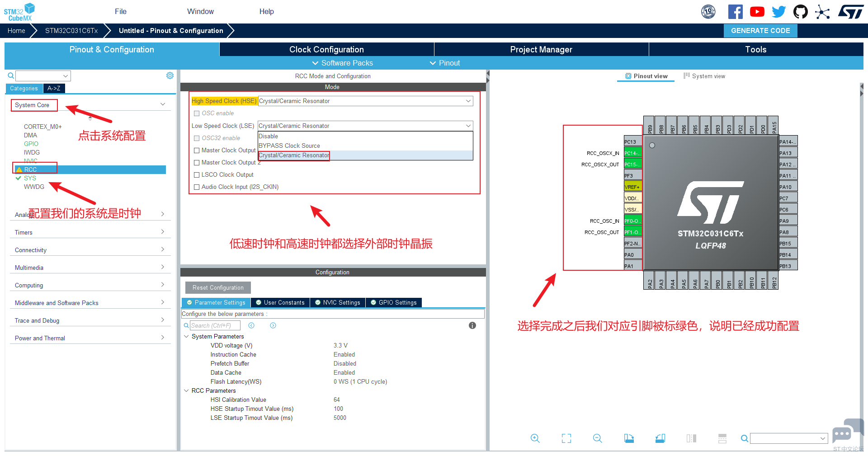Open the Help menu
Image resolution: width=868 pixels, height=456 pixels.
click(267, 12)
